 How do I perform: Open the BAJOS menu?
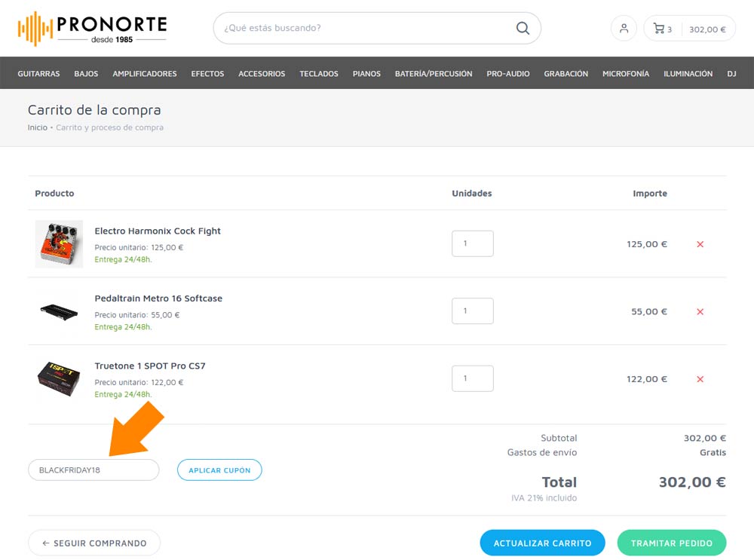(x=86, y=74)
